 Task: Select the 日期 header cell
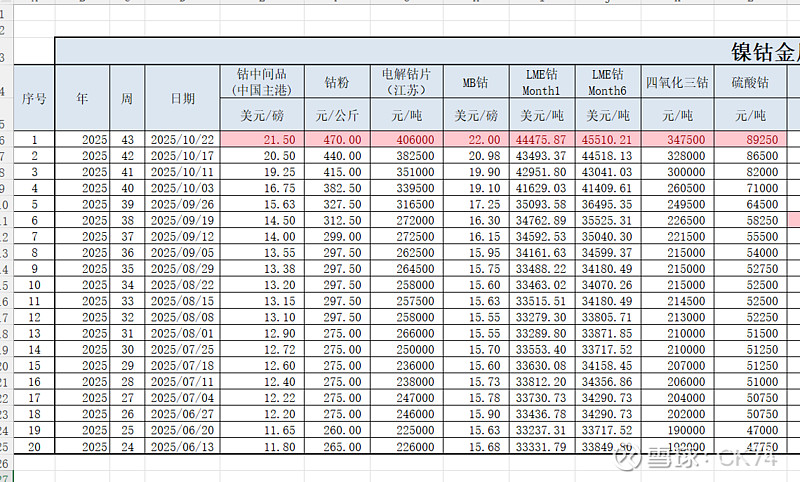coord(183,97)
